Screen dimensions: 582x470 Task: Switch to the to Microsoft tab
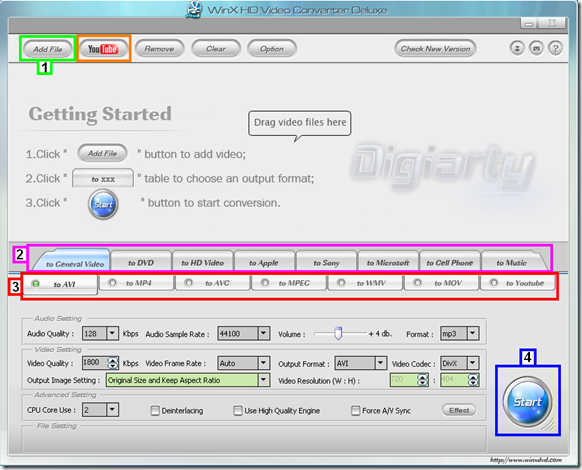tap(388, 262)
